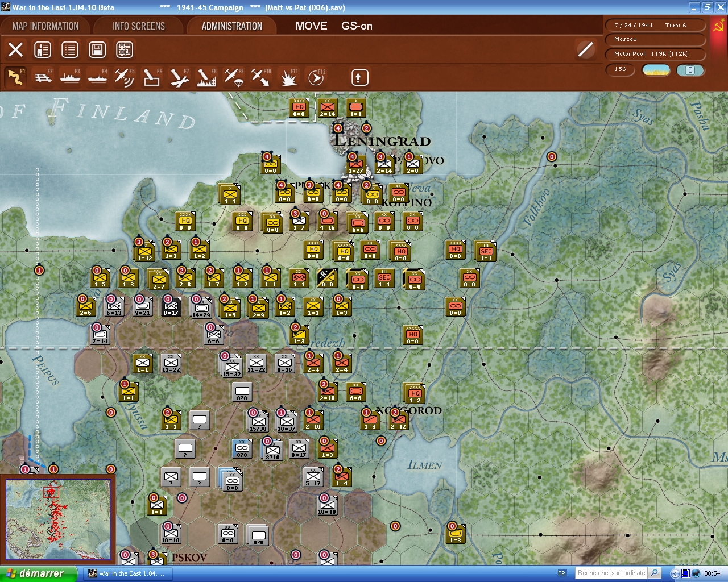
Task: Select the grey counter labeled 6=13
Action: [114, 306]
